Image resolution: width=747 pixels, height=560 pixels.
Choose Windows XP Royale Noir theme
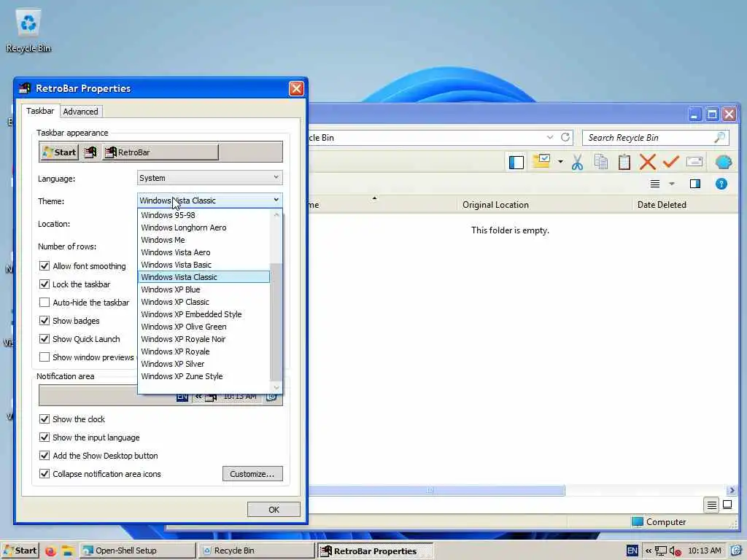pos(204,339)
